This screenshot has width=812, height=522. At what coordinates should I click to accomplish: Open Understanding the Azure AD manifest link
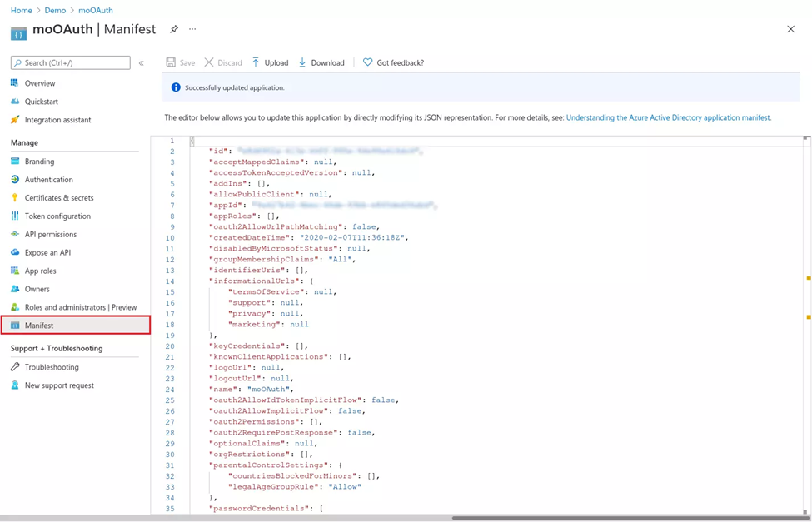(x=669, y=117)
